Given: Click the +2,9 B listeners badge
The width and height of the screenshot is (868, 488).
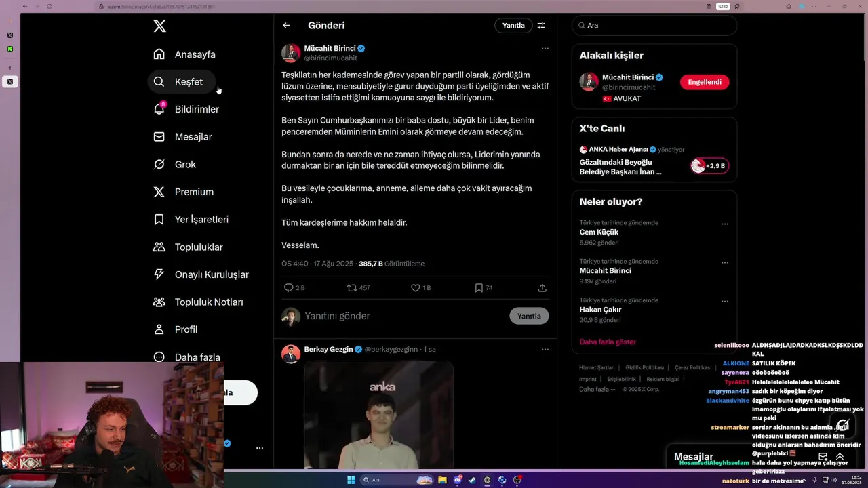Looking at the screenshot, I should point(709,166).
